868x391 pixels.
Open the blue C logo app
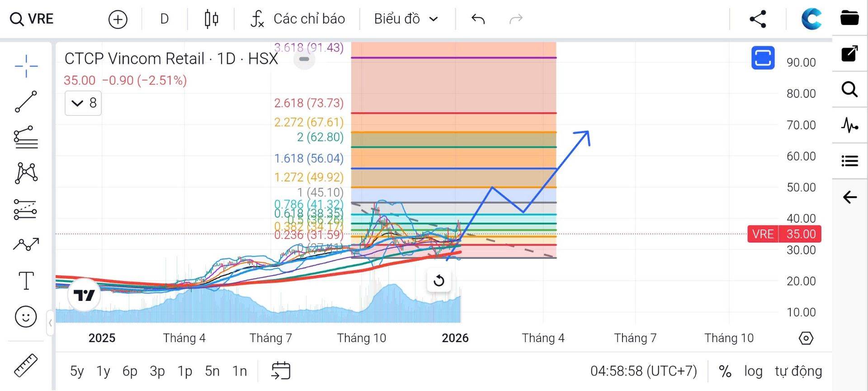tap(811, 19)
